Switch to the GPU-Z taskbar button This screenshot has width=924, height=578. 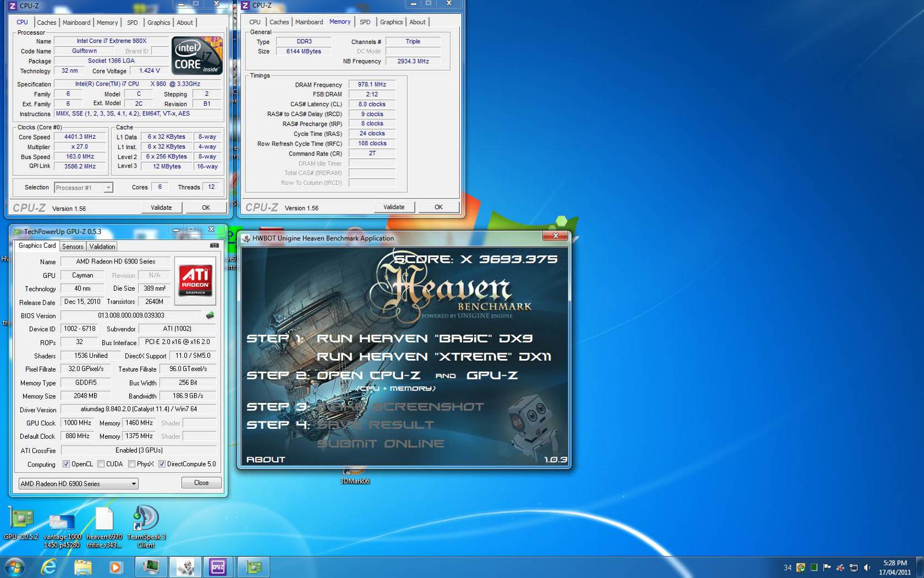[x=254, y=568]
